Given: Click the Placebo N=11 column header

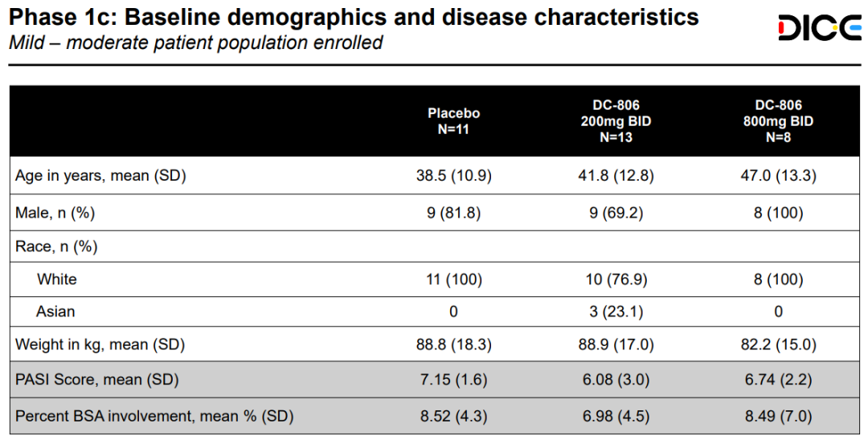Looking at the screenshot, I should pos(453,121).
